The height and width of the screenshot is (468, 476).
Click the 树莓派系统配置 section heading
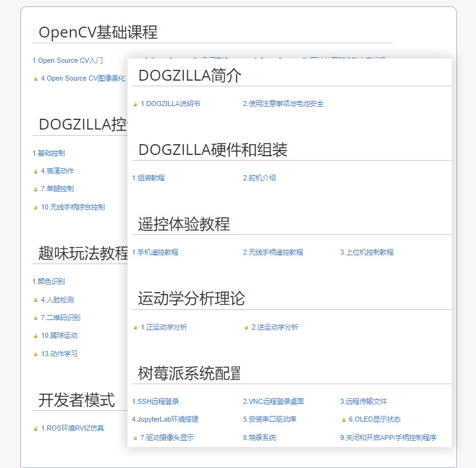(x=189, y=373)
